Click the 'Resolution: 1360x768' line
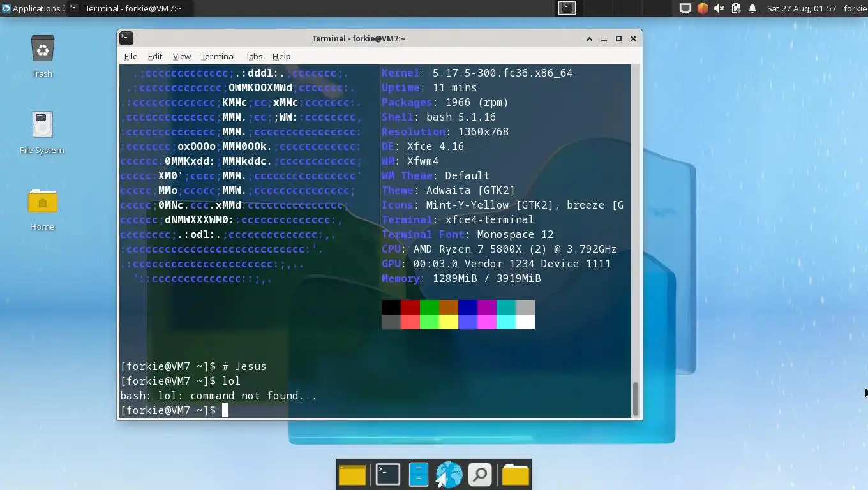This screenshot has height=490, width=868. pos(445,131)
